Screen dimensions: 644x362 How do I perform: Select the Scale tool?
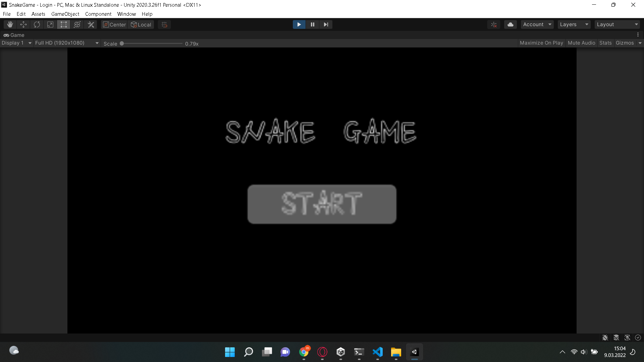(x=50, y=24)
